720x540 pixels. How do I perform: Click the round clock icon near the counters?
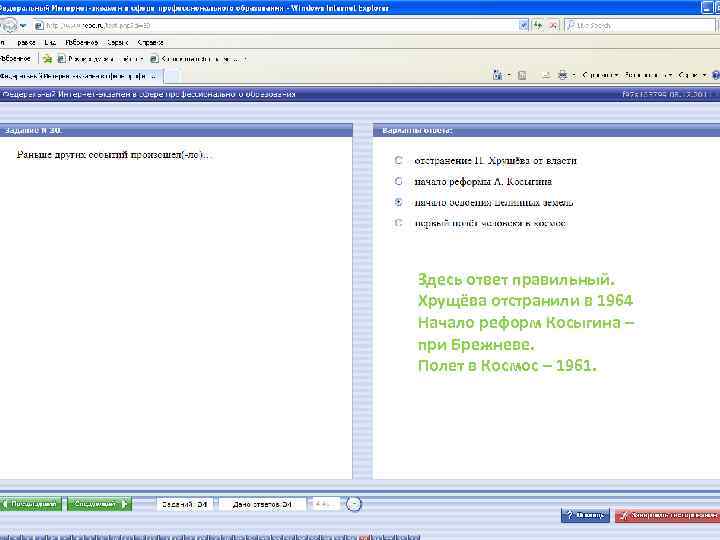coord(354,504)
